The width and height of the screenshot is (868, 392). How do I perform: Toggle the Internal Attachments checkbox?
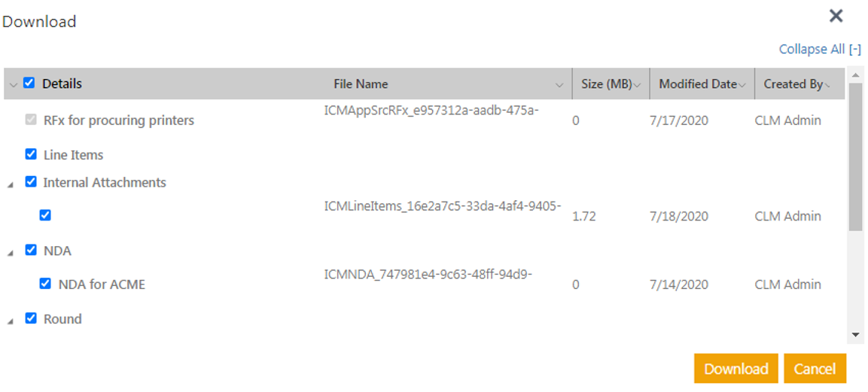[31, 182]
